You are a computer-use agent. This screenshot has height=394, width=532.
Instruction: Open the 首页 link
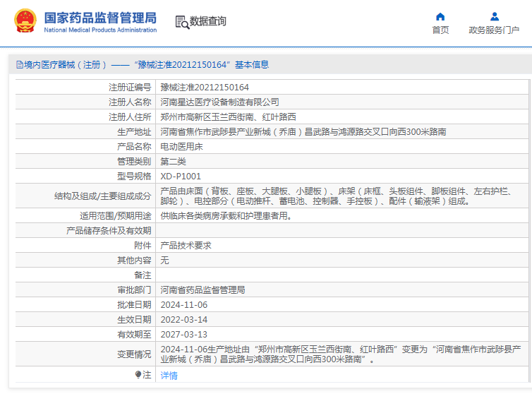[x=440, y=30]
